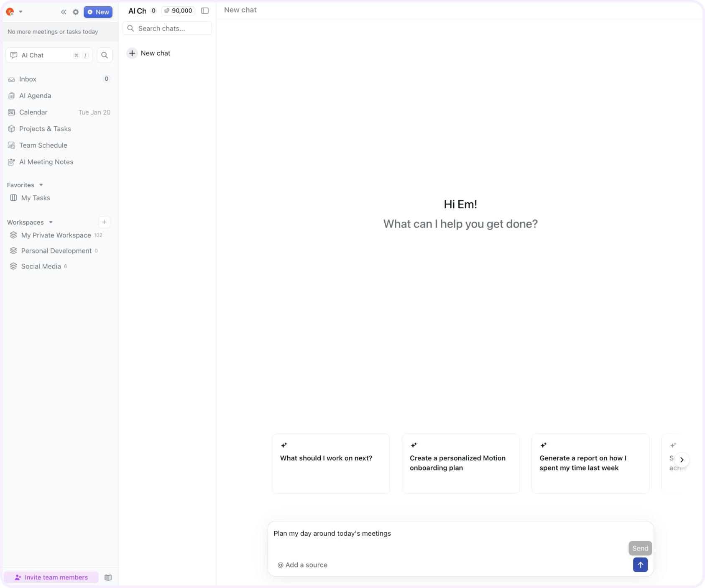The image size is (705, 588).
Task: Click the sidebar search magnifier icon
Action: [x=105, y=55]
